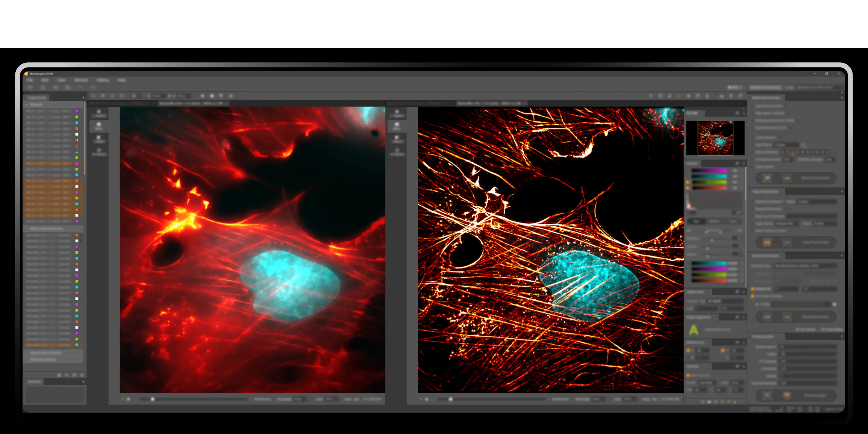
Task: Toggle the orange dot in the bottommost middle-column panel
Action: click(x=688, y=375)
